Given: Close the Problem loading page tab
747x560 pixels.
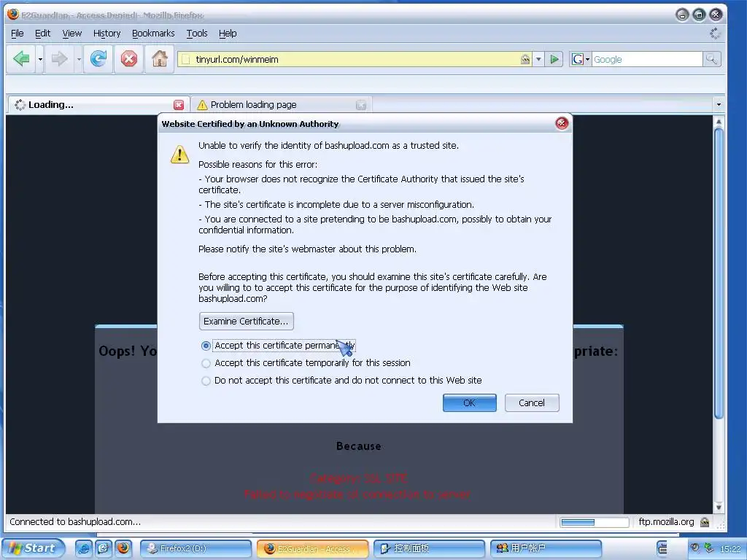Looking at the screenshot, I should pos(361,105).
